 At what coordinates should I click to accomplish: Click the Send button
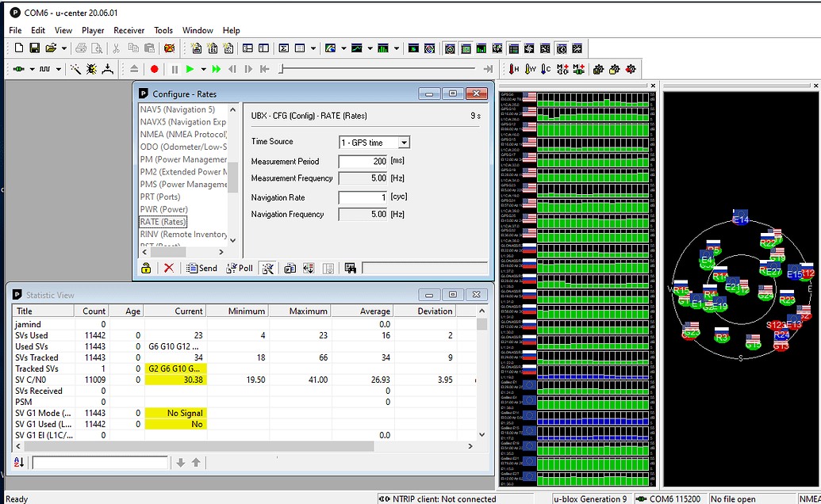click(201, 269)
